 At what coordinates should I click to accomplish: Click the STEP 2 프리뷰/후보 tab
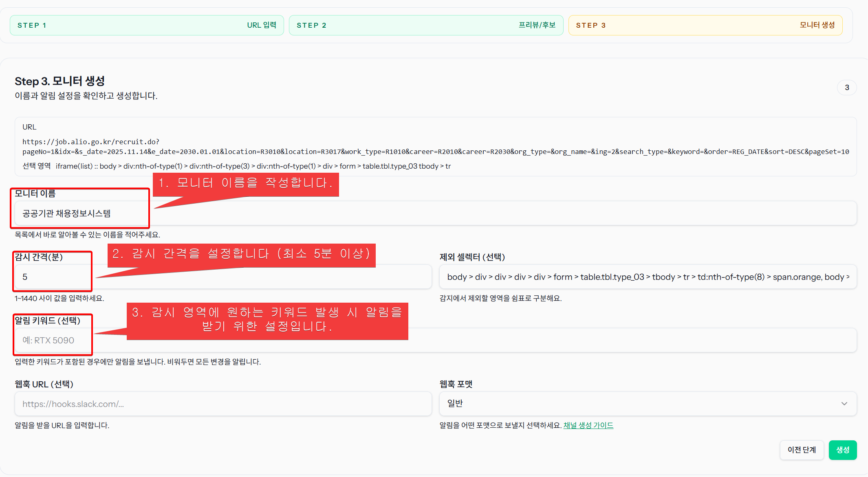426,25
